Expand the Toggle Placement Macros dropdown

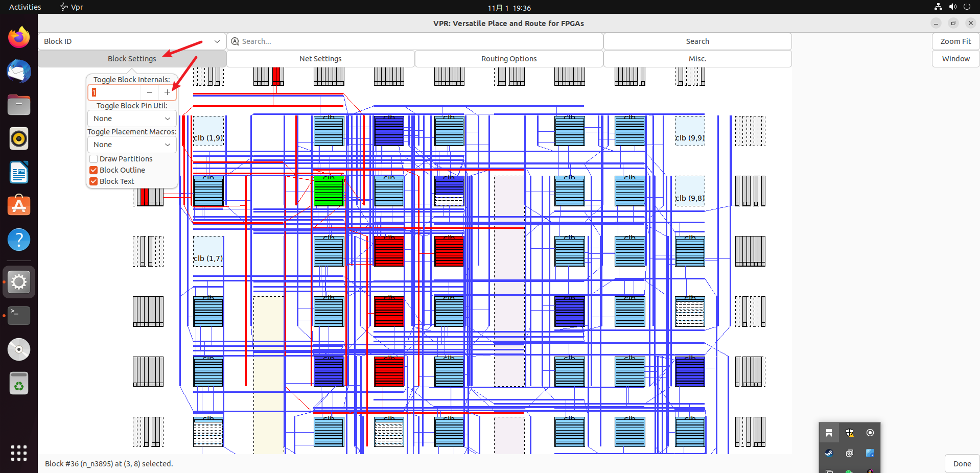132,145
